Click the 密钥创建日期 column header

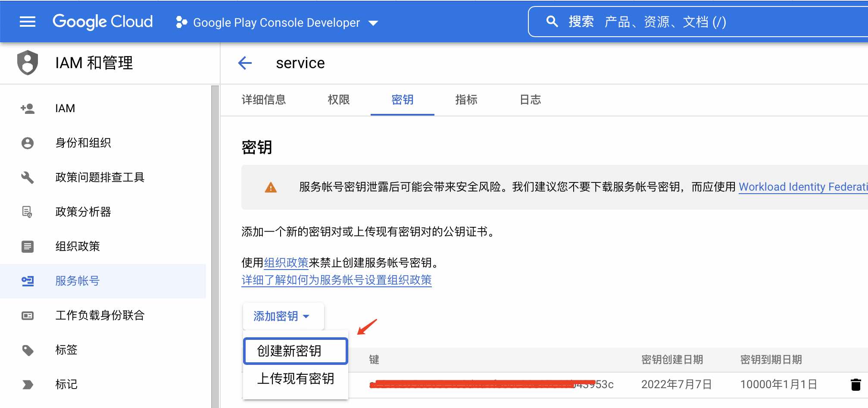tap(672, 359)
